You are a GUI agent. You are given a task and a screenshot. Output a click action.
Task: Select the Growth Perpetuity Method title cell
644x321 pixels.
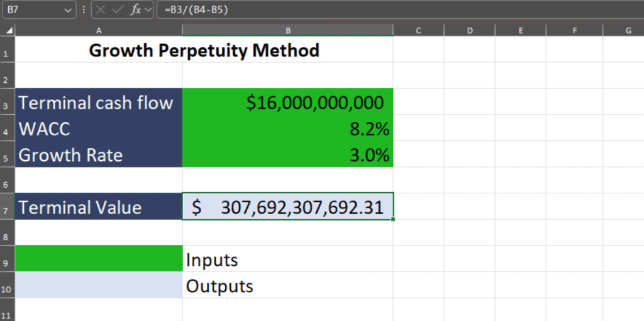pos(204,50)
